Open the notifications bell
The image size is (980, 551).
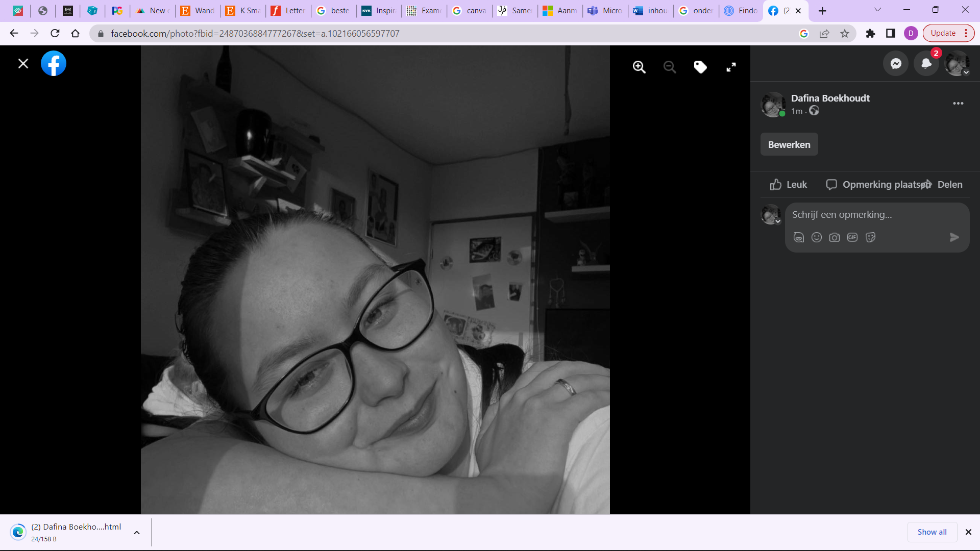point(926,64)
